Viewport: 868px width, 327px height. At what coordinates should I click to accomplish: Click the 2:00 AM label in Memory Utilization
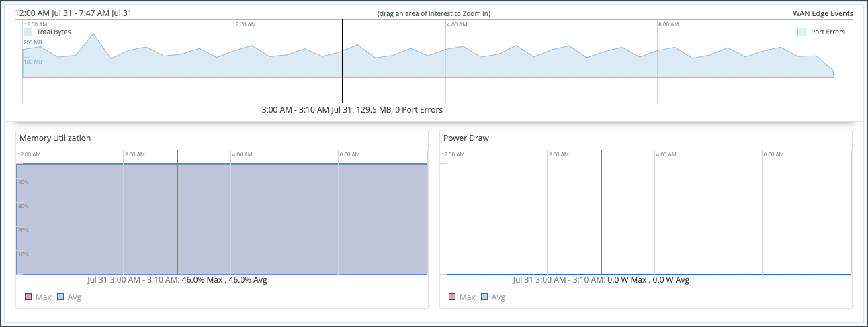tap(135, 154)
